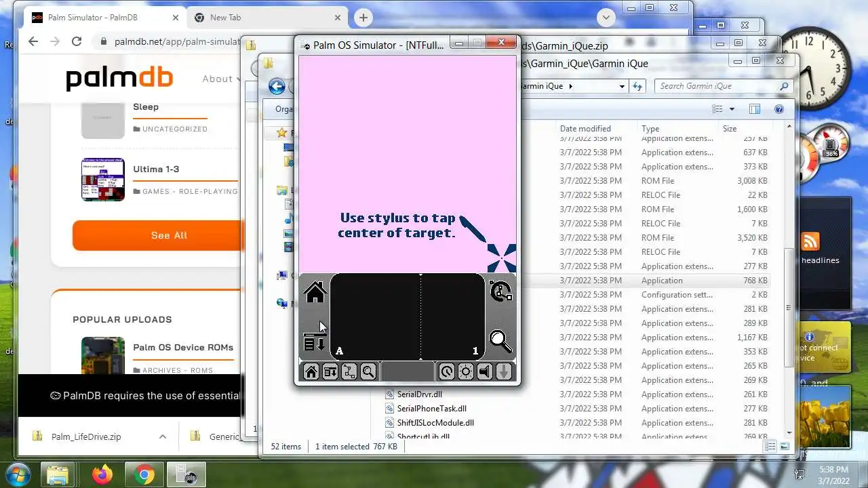Click the palmdb logo
This screenshot has height=488, width=868.
(x=119, y=79)
